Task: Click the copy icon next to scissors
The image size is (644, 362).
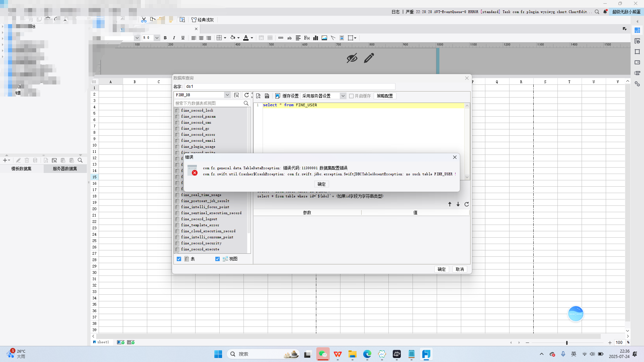Action: point(153,19)
